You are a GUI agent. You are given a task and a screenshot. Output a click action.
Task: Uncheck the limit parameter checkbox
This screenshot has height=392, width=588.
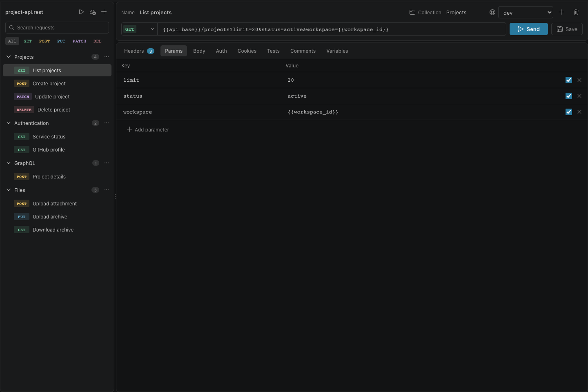coord(569,80)
